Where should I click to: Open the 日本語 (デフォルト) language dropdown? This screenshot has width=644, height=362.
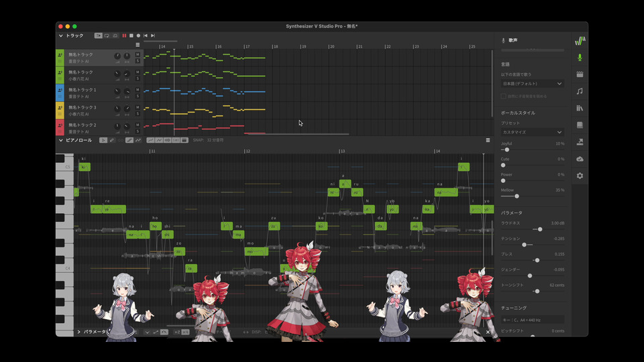[x=532, y=84]
